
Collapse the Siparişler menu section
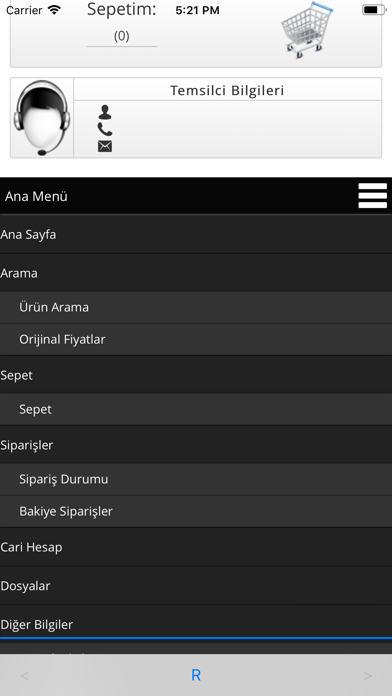point(196,445)
